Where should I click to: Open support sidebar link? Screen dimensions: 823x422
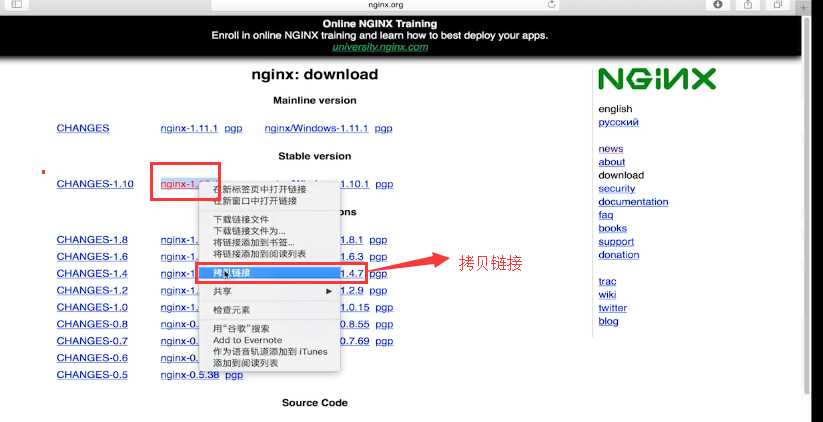click(x=616, y=242)
